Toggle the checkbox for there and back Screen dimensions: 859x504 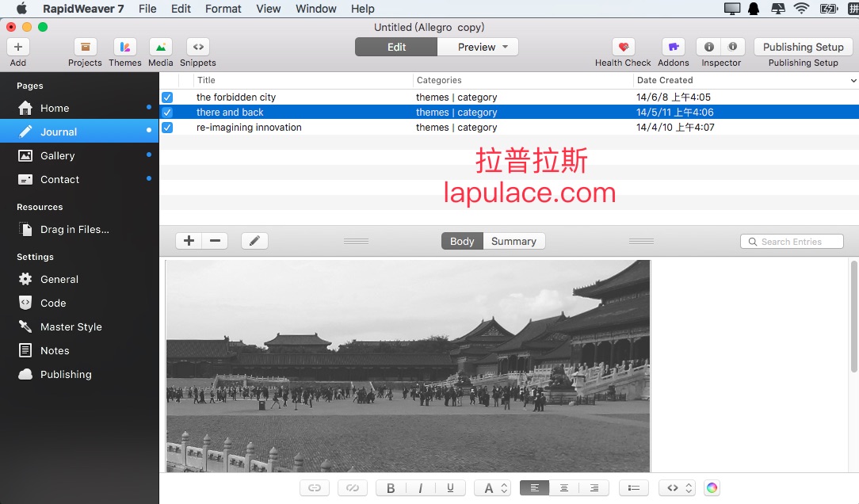(167, 113)
